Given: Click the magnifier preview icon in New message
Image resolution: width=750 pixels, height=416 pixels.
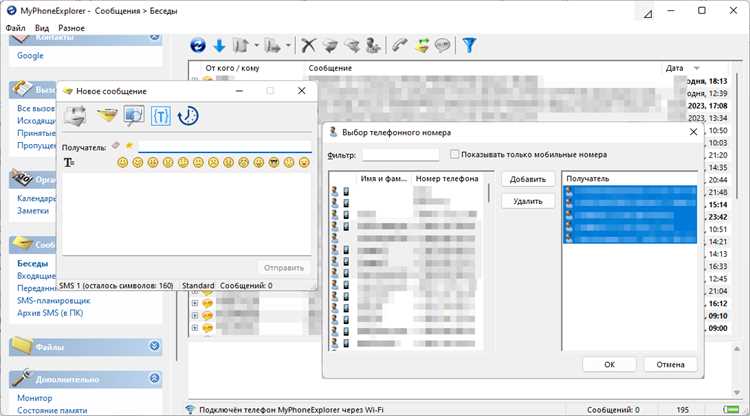Looking at the screenshot, I should pos(134,116).
